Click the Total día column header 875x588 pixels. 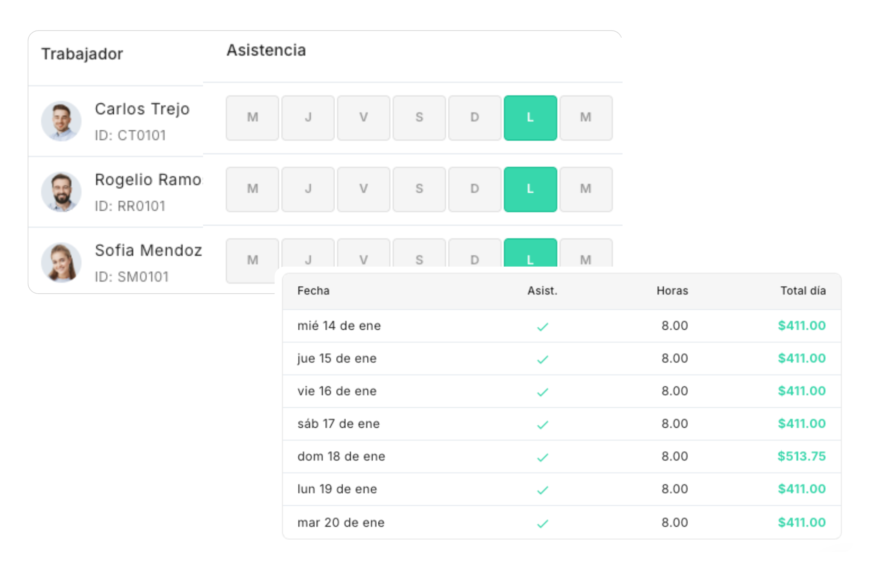tap(802, 291)
